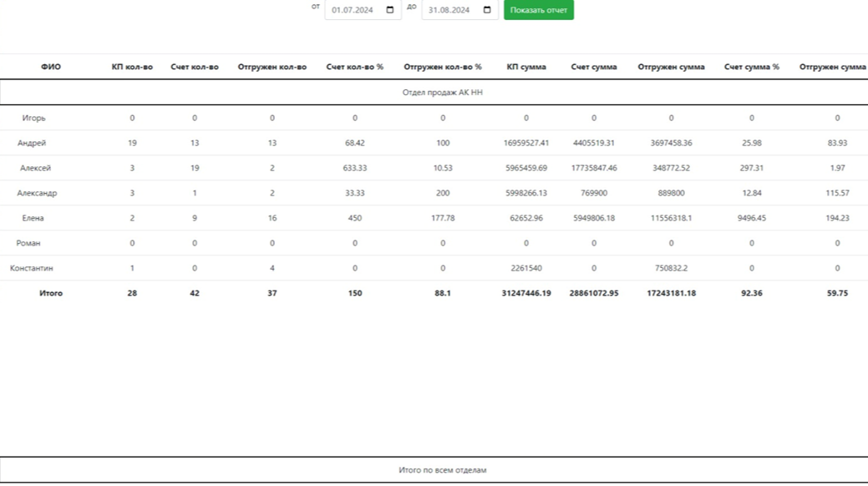Click the name Александр in the table
This screenshot has height=486, width=868.
click(x=37, y=193)
